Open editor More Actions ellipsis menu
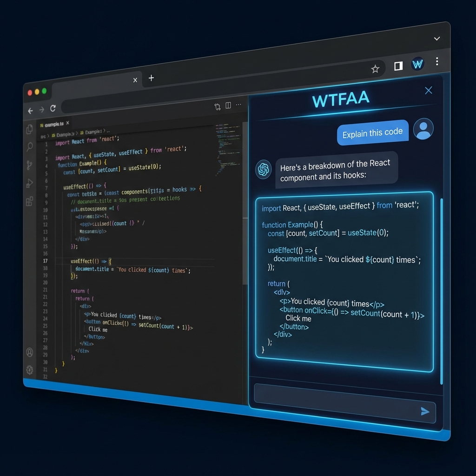The height and width of the screenshot is (476, 476). point(239,105)
